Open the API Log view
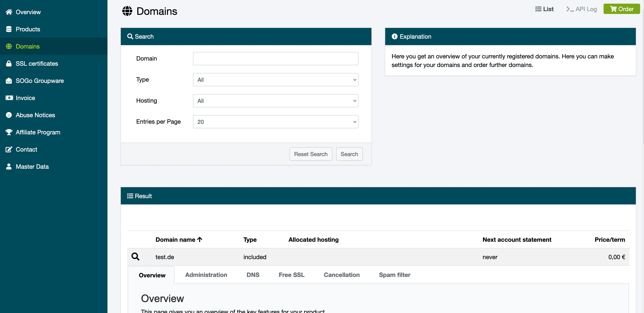644x313 pixels. coord(581,9)
